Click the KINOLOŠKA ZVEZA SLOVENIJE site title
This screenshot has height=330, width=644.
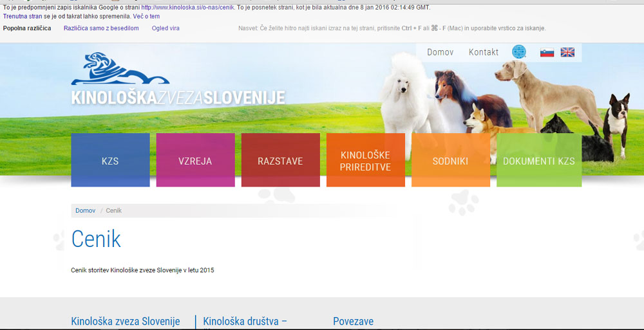[178, 98]
